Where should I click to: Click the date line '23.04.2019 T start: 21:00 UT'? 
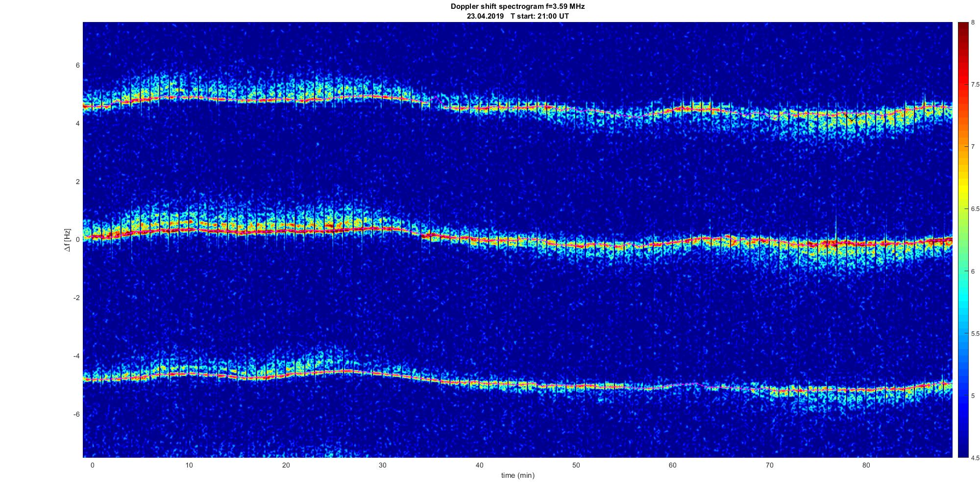[517, 16]
